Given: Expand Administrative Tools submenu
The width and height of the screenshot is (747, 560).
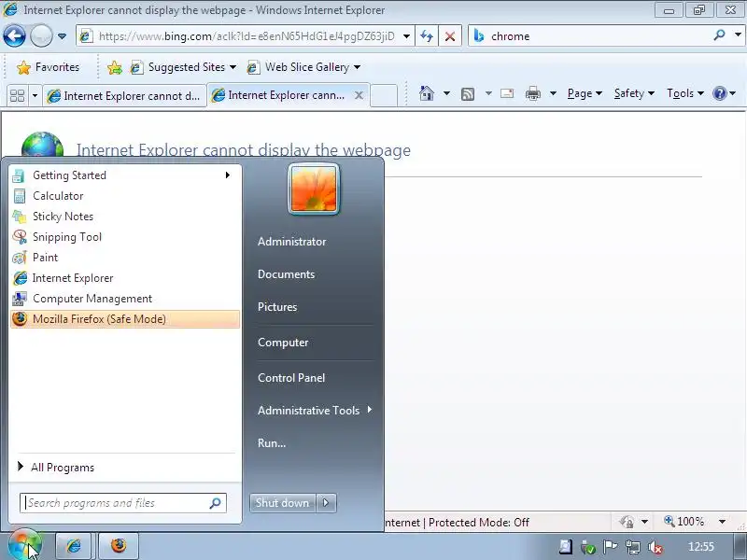Looking at the screenshot, I should pos(315,410).
